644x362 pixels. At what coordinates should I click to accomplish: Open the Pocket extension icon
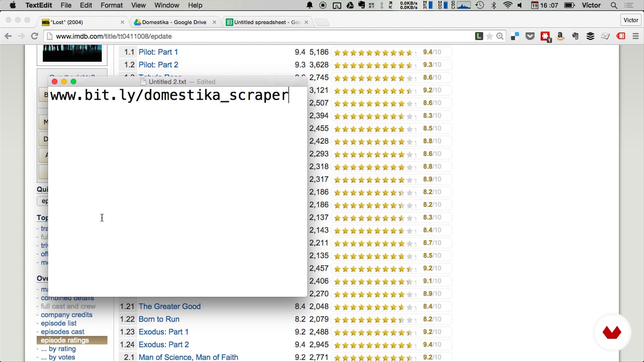(530, 36)
